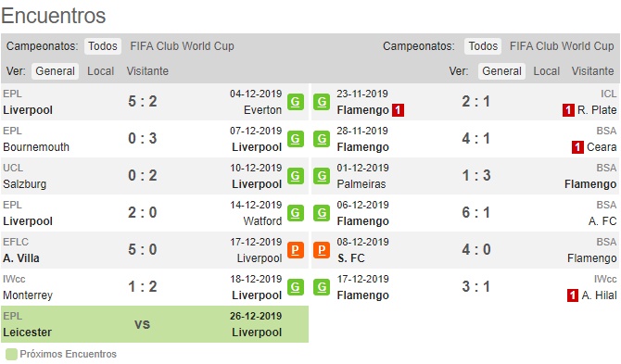This screenshot has height=364, width=621.
Task: Select right FIFA Club World Cup filter
Action: (x=562, y=46)
